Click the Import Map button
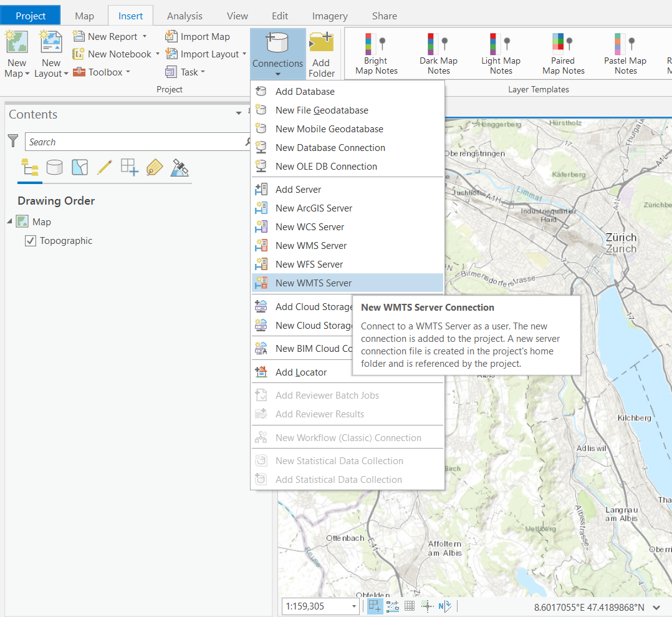 click(x=198, y=37)
